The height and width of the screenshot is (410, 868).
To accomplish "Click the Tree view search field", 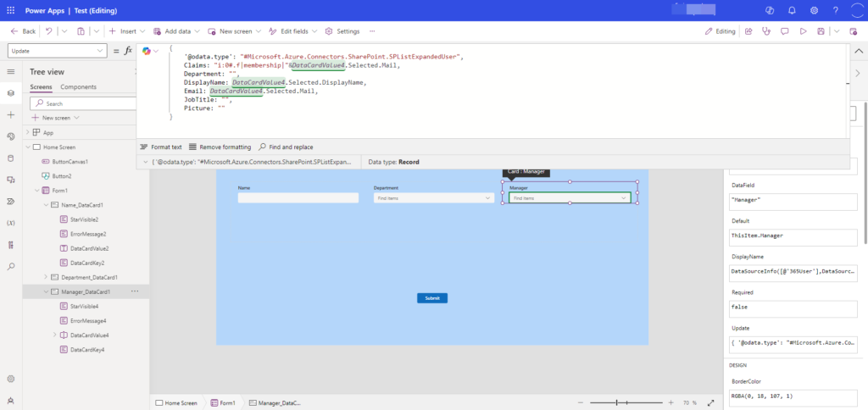I will click(x=83, y=103).
